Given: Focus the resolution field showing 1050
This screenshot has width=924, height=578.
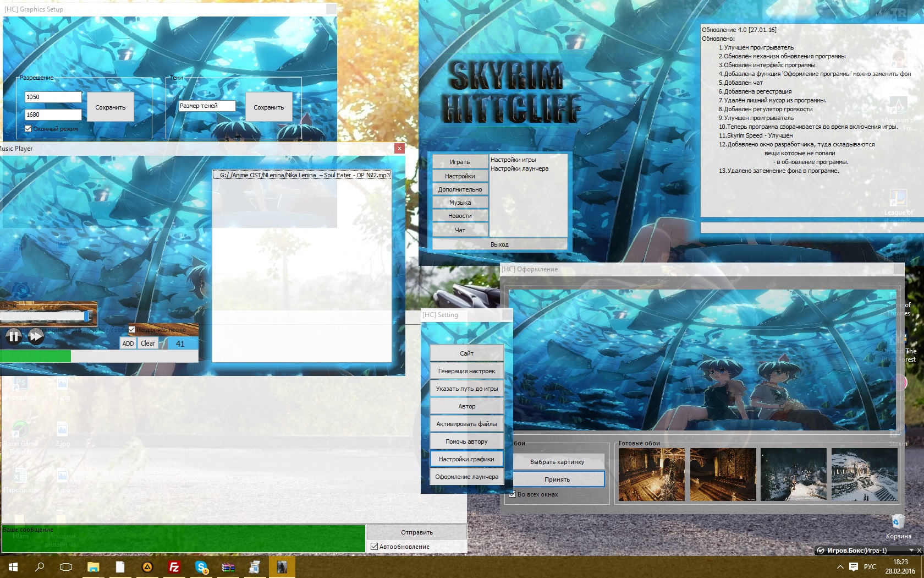Looking at the screenshot, I should click(53, 97).
